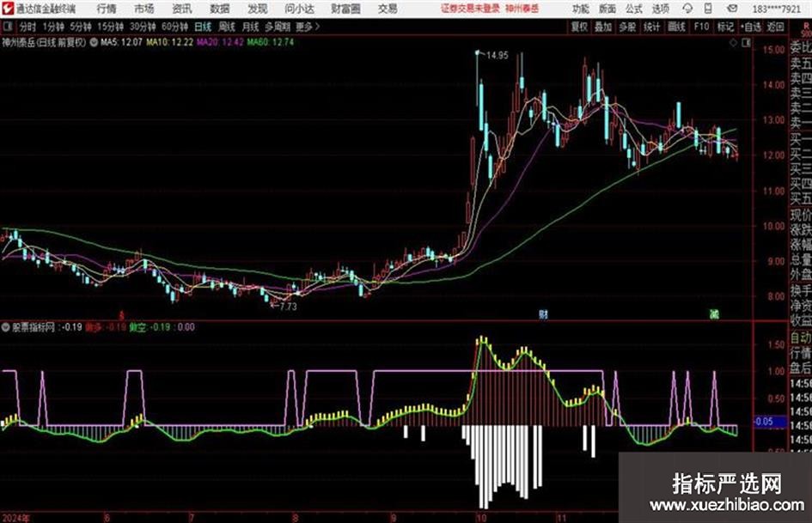The image size is (812, 523).
Task: Expand the 股票指标网 indicator dropdown arrow
Action: 6,326
